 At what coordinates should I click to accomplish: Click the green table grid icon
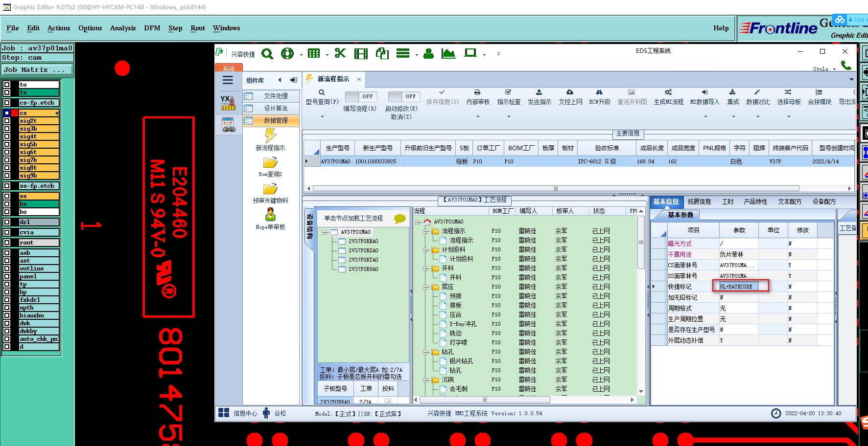(x=314, y=53)
